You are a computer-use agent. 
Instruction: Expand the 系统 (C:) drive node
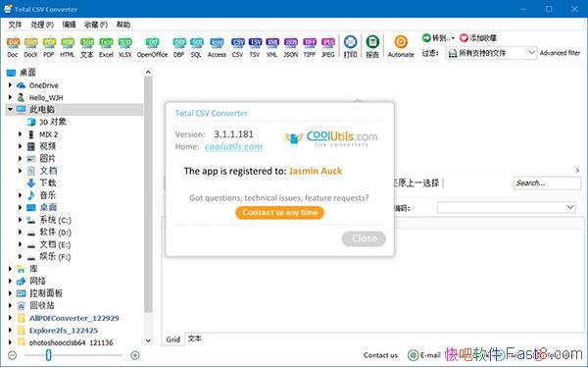20,220
